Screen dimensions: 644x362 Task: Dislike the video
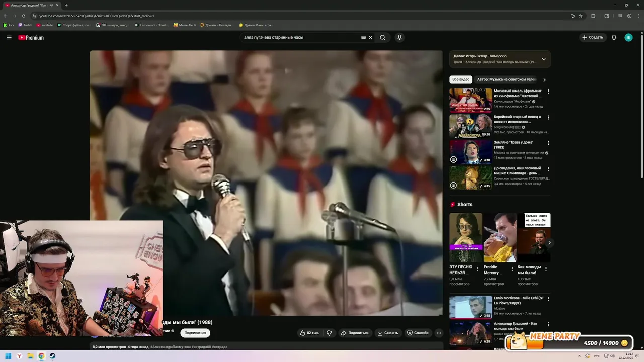click(329, 333)
